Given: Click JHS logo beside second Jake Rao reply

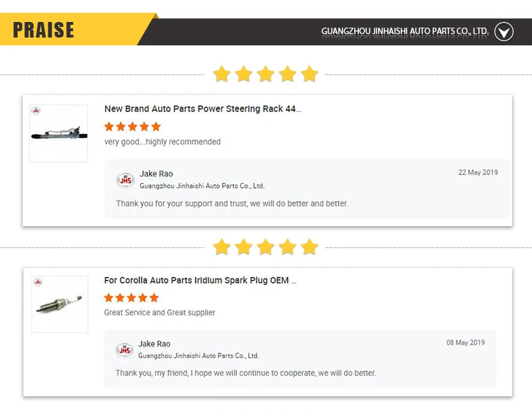Looking at the screenshot, I should (x=125, y=350).
